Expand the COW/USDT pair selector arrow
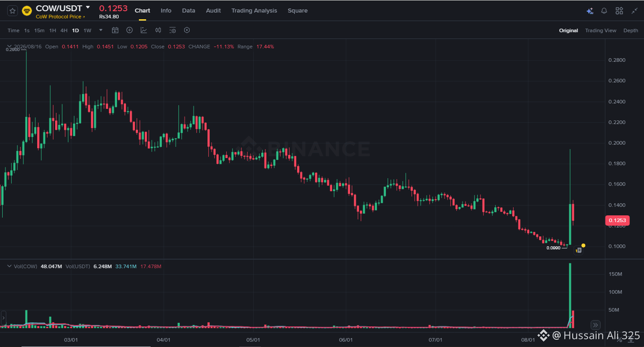Screen dimensions: 644x347 click(x=88, y=8)
